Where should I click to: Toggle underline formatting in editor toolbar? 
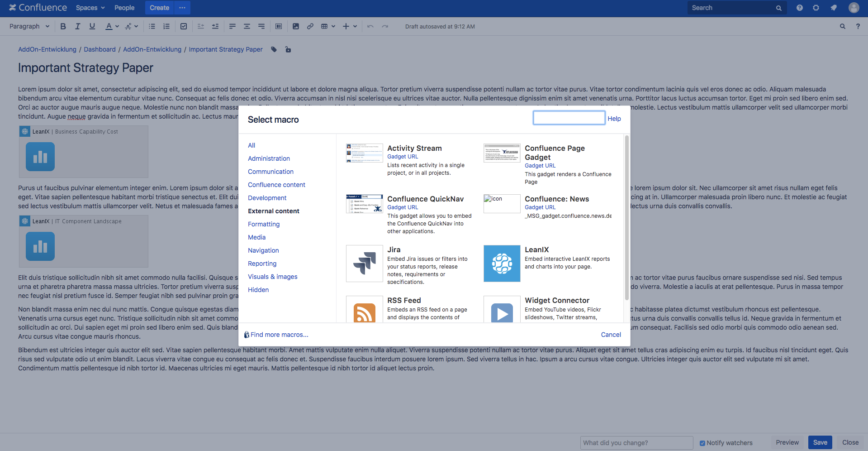pyautogui.click(x=92, y=26)
